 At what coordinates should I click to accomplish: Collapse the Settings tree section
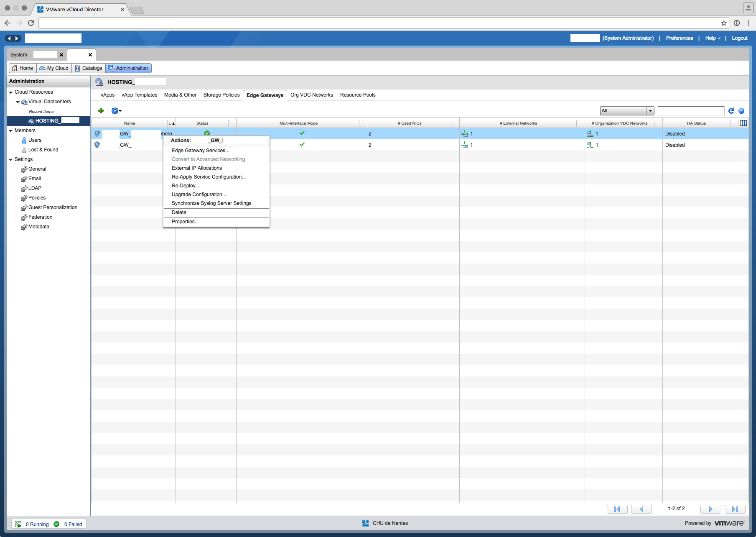point(11,159)
